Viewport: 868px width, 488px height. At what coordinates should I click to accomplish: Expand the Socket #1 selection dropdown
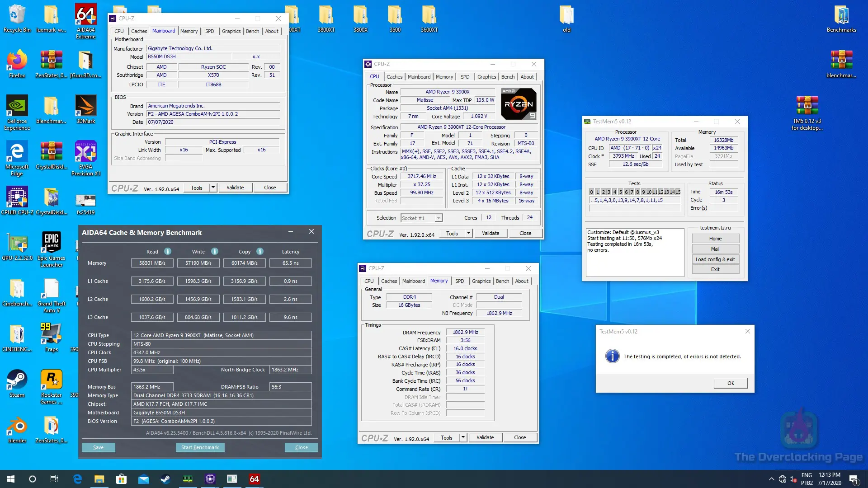coord(438,218)
